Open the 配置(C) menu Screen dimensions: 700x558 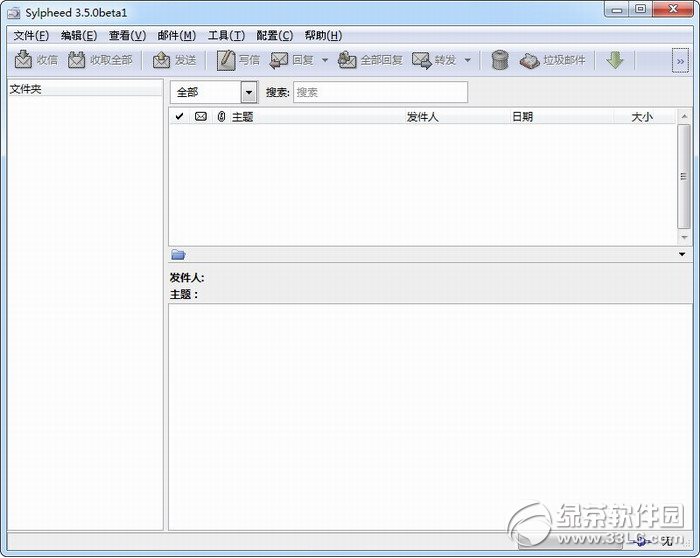(275, 35)
